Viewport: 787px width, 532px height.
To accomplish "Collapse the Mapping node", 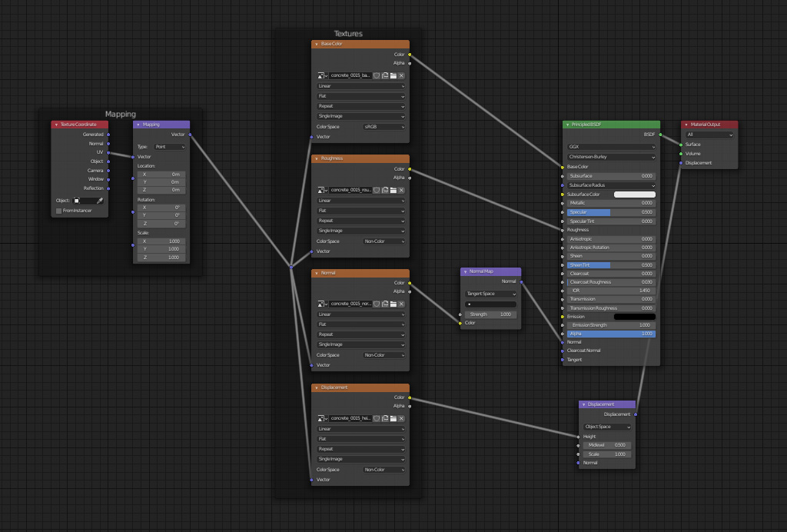I will [138, 125].
